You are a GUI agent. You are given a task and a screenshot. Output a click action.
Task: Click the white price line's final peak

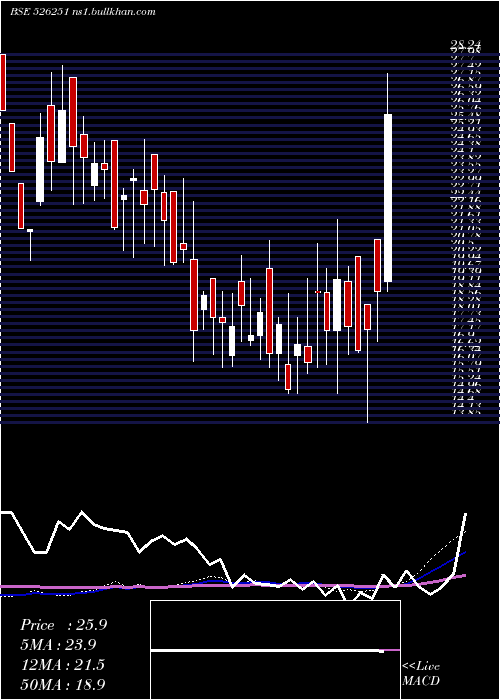point(466,514)
